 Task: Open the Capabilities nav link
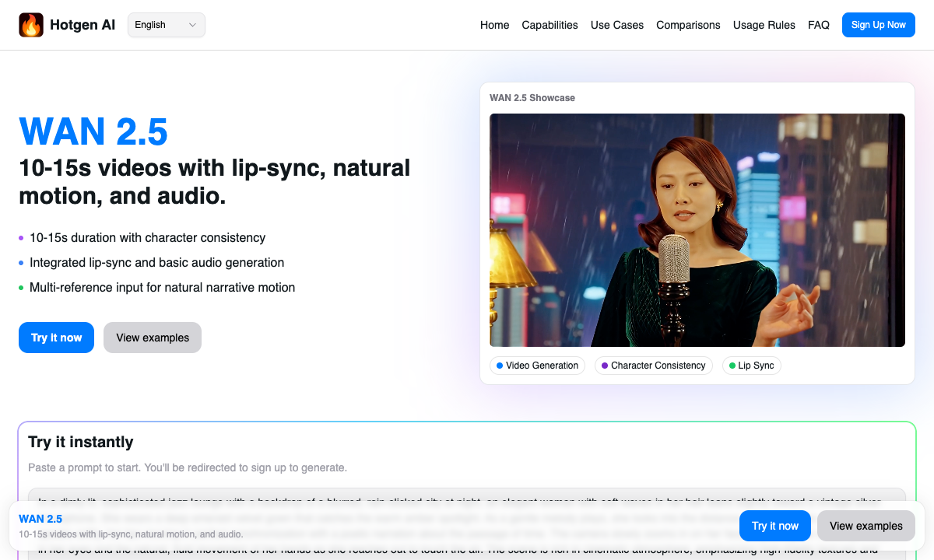(550, 25)
